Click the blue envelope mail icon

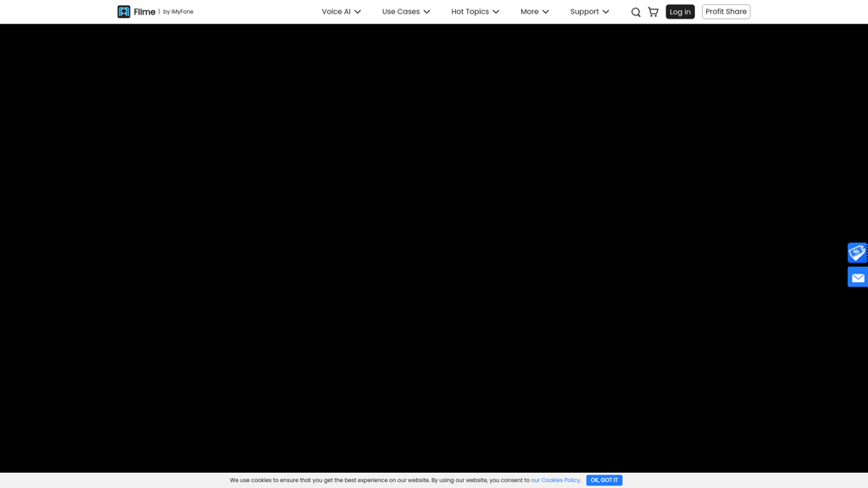coord(858,277)
